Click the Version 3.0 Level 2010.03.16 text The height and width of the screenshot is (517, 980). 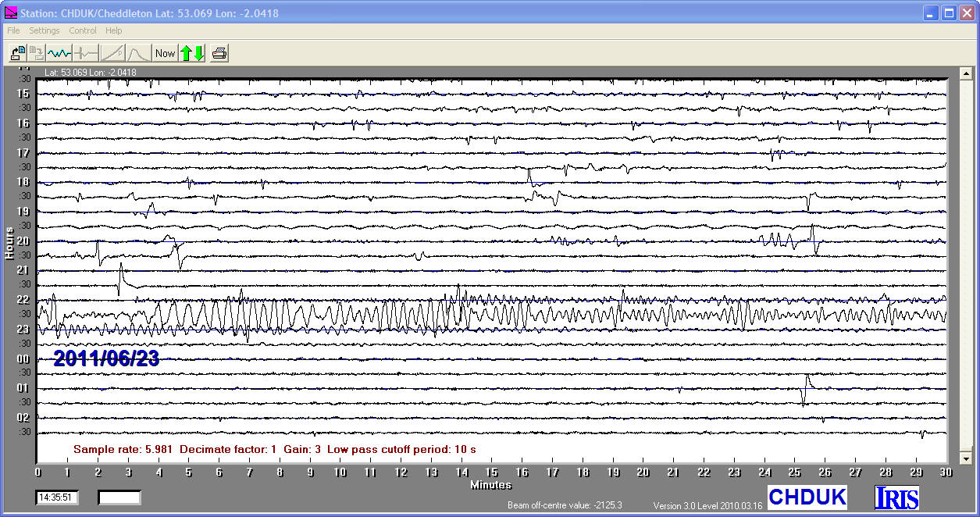point(707,506)
